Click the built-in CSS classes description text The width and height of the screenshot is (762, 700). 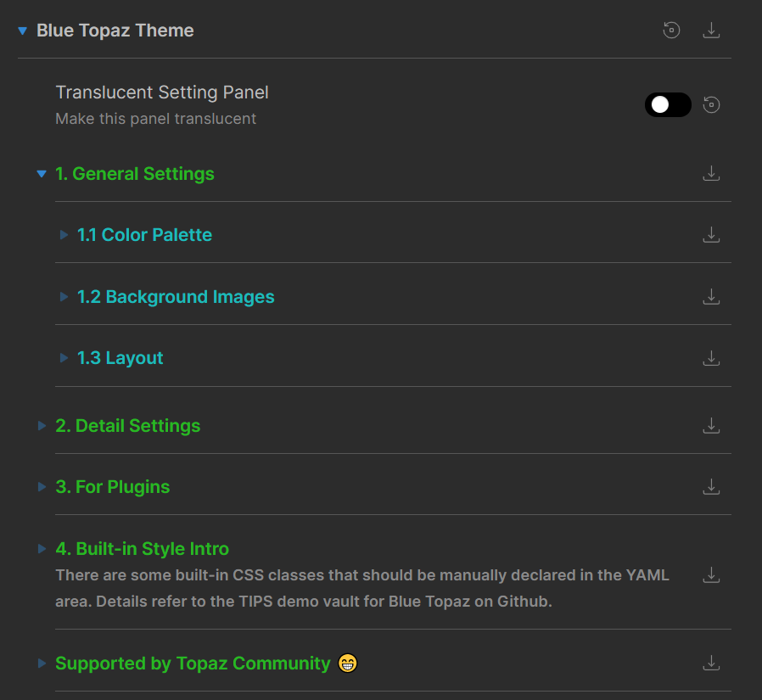[x=362, y=588]
